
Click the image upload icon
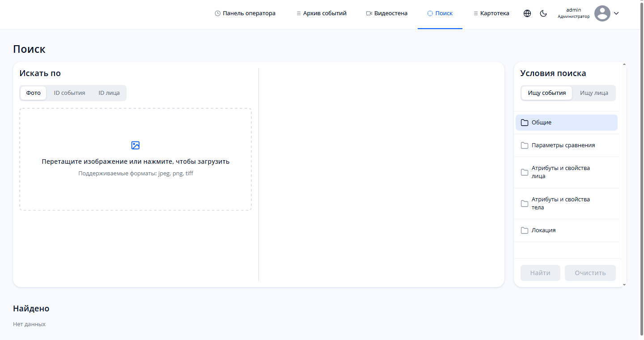[136, 145]
